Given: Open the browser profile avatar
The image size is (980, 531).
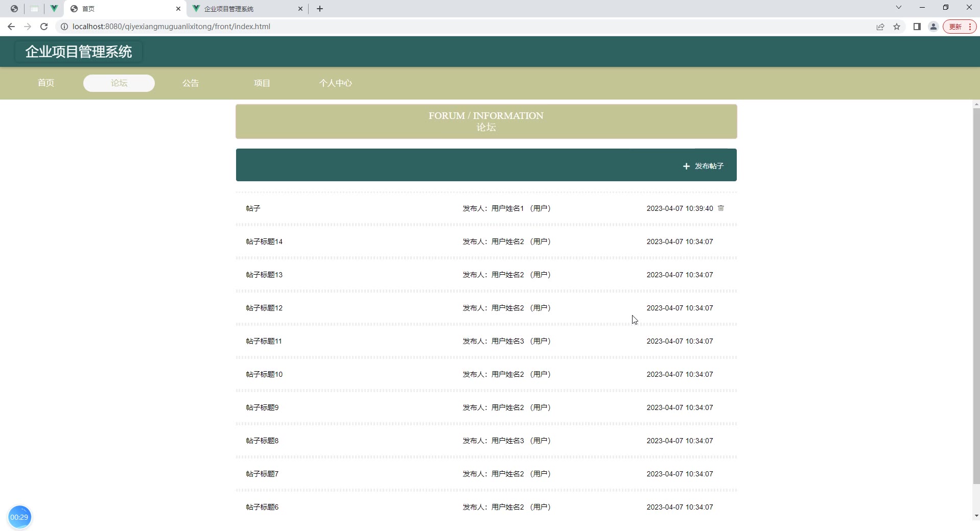Looking at the screenshot, I should coord(933,27).
